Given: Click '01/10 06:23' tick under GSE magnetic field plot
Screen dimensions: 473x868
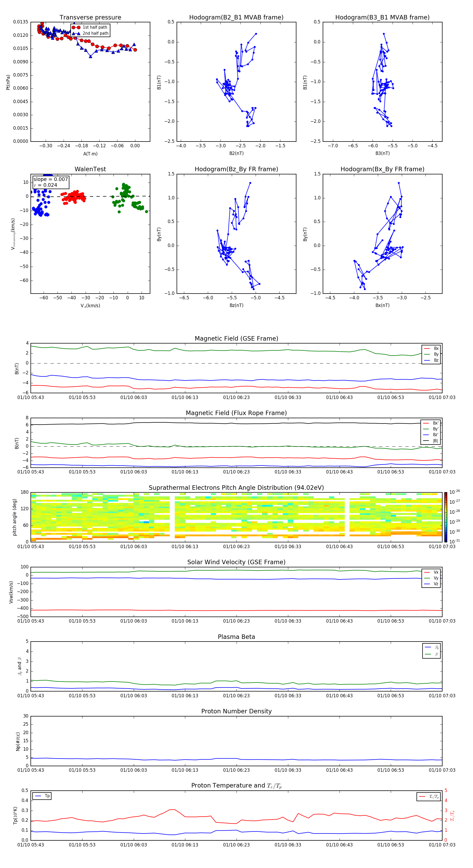Looking at the screenshot, I should pos(236,398).
